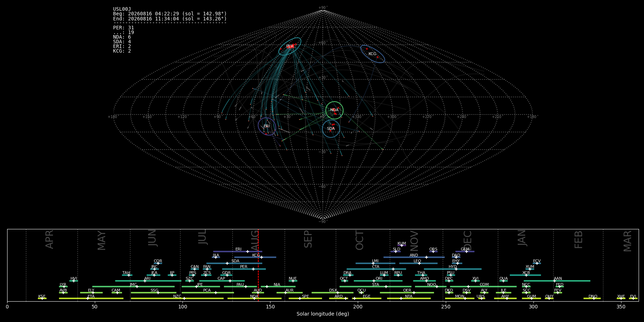
Task: Click the LYR shower label in the timeline
Action: (63, 285)
